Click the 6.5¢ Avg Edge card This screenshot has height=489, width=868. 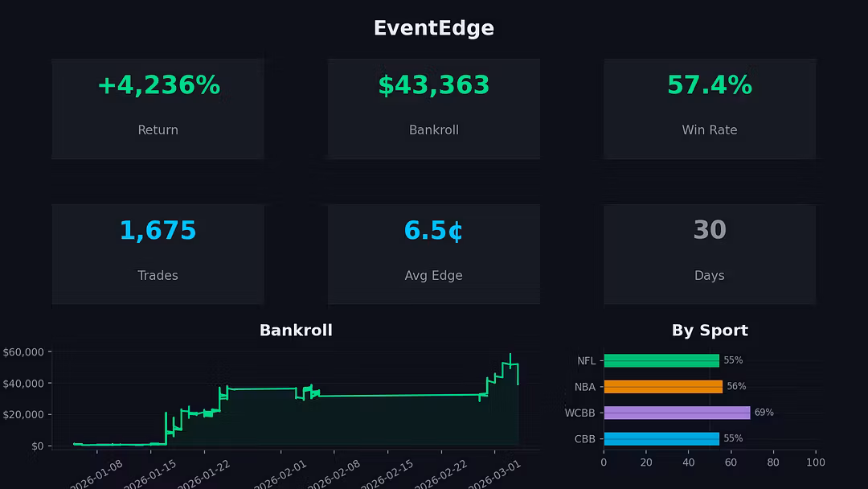pyautogui.click(x=433, y=253)
